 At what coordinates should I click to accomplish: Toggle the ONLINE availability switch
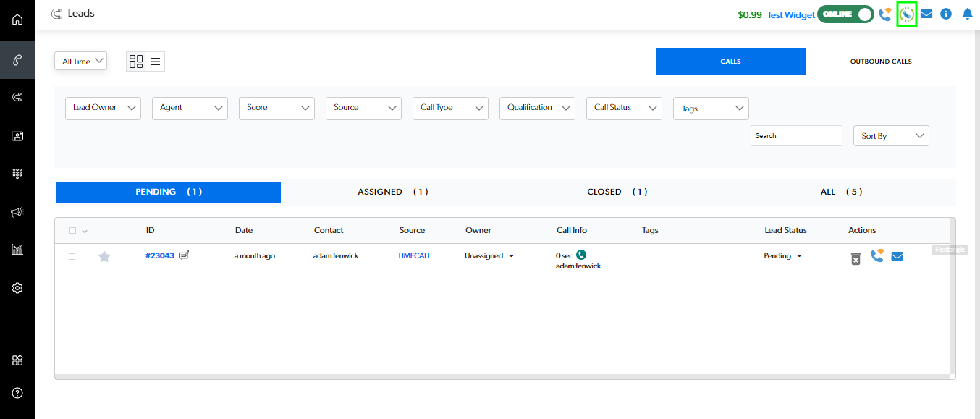click(845, 14)
